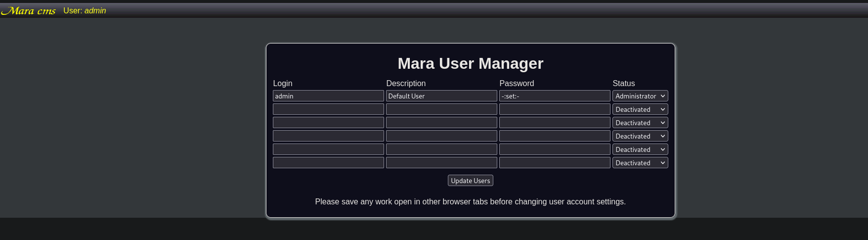The image size is (868, 240).
Task: Select the last row login field
Action: pyautogui.click(x=328, y=163)
